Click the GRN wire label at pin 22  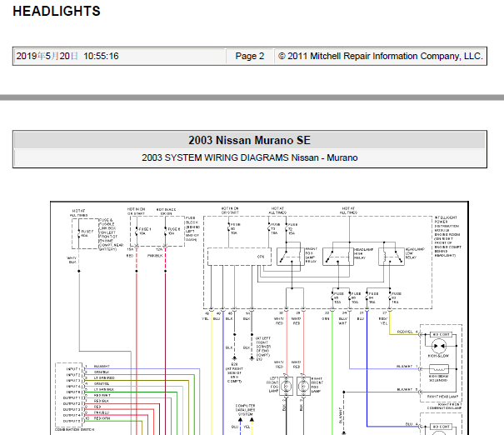point(326,319)
